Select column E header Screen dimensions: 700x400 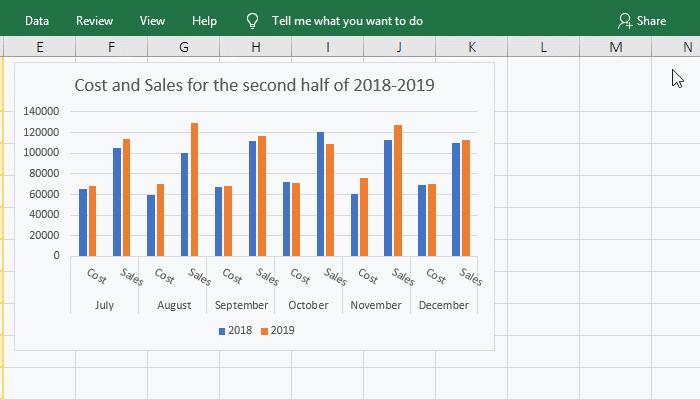pyautogui.click(x=39, y=47)
